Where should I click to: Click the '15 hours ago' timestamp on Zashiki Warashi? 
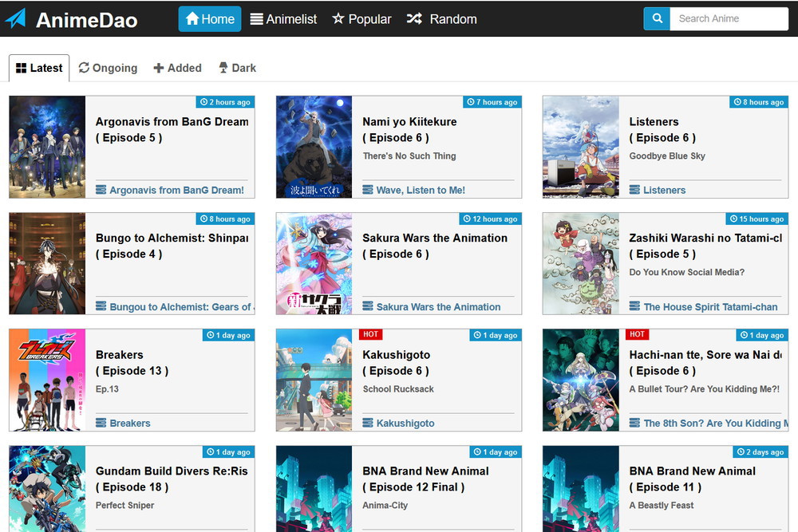[x=757, y=219]
